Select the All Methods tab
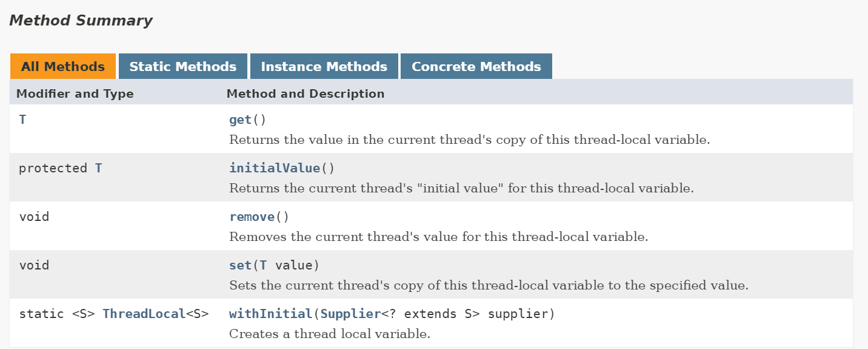868x349 pixels. pyautogui.click(x=62, y=67)
